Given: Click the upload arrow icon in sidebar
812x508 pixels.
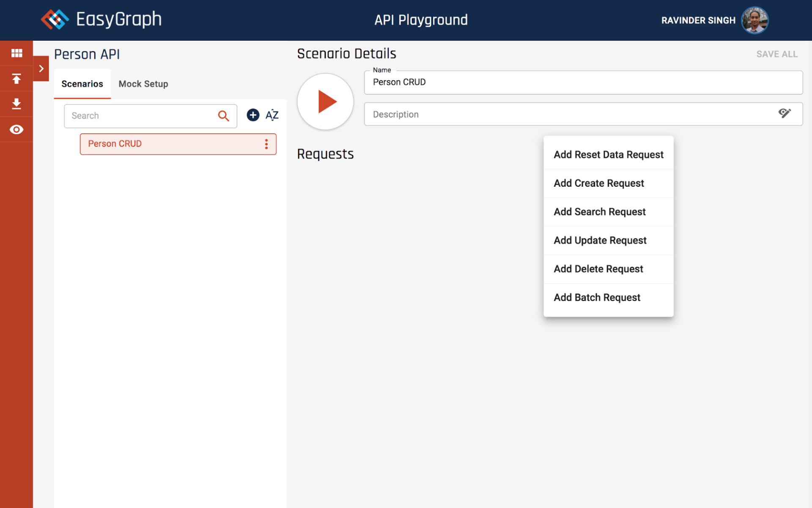Looking at the screenshot, I should point(16,79).
